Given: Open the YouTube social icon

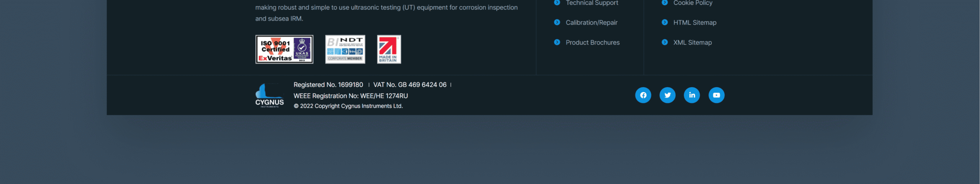Looking at the screenshot, I should [x=717, y=95].
